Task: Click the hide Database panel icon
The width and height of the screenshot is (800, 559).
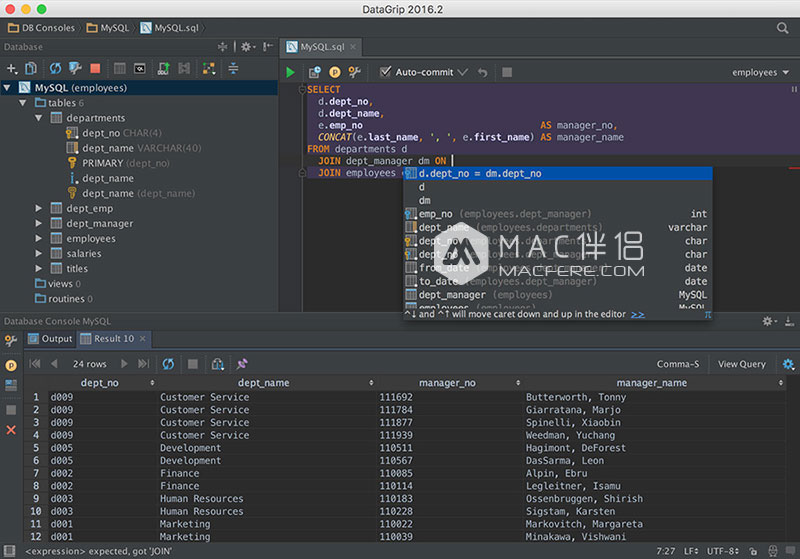Action: (x=268, y=47)
